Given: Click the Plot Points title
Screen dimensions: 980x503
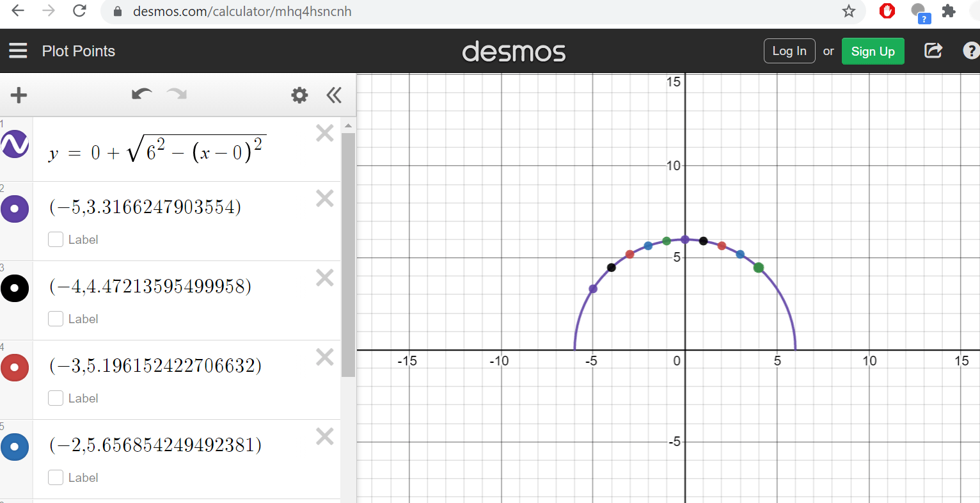Looking at the screenshot, I should [x=79, y=51].
